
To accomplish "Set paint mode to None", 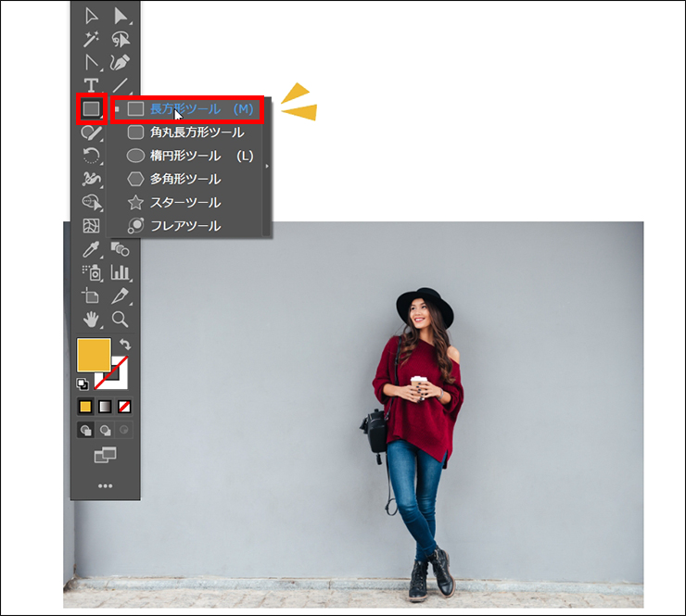I will click(x=124, y=407).
